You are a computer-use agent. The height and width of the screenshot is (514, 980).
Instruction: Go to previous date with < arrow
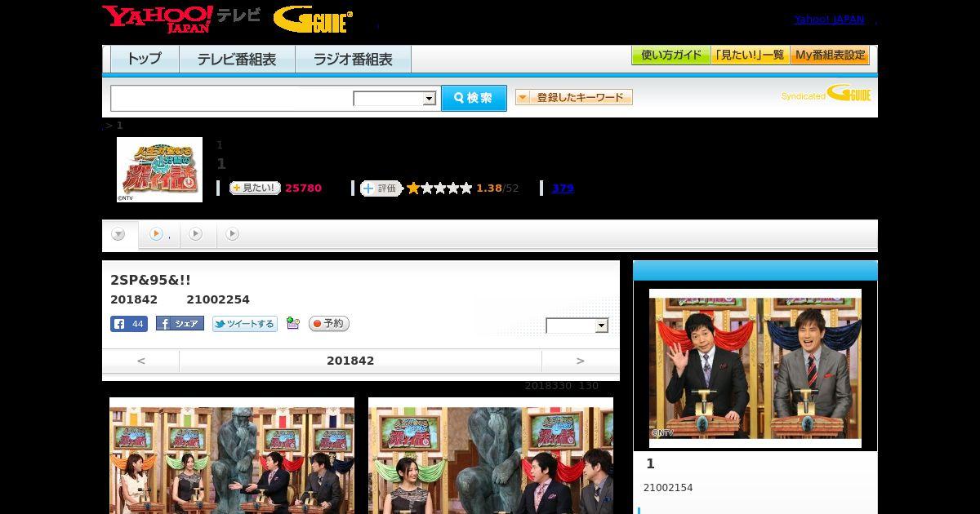click(141, 361)
